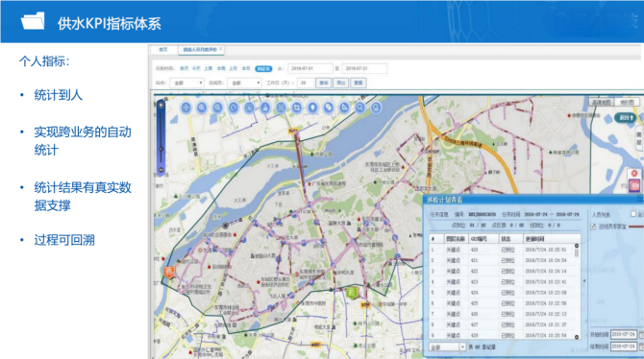Screen dimensions: 644x359
Task: Click the full-extent map tool icon
Action: (x=281, y=108)
